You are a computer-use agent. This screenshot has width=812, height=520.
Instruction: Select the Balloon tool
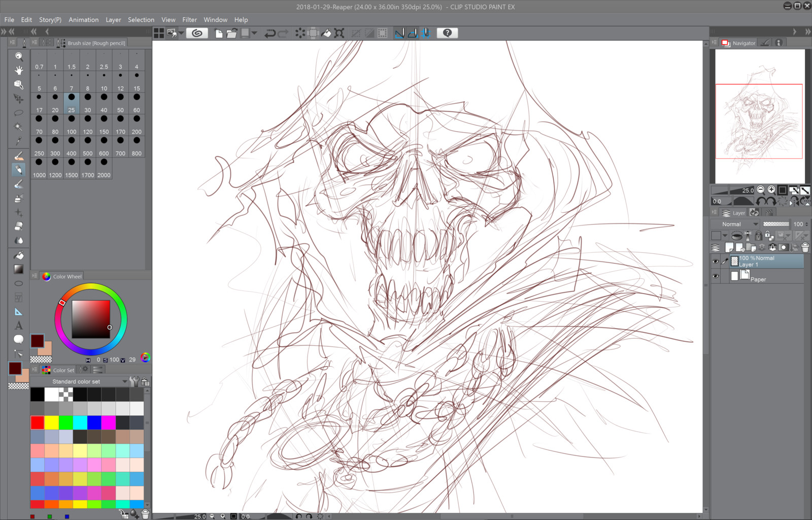[19, 339]
